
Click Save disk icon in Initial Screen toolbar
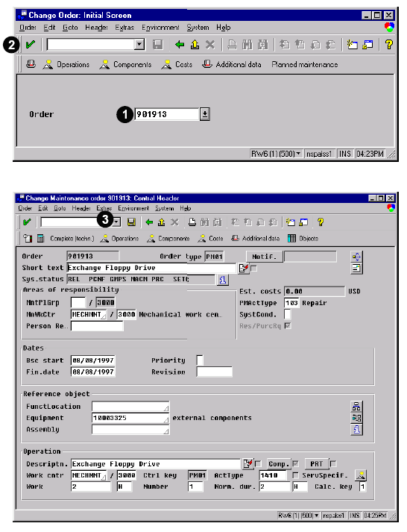tap(157, 45)
